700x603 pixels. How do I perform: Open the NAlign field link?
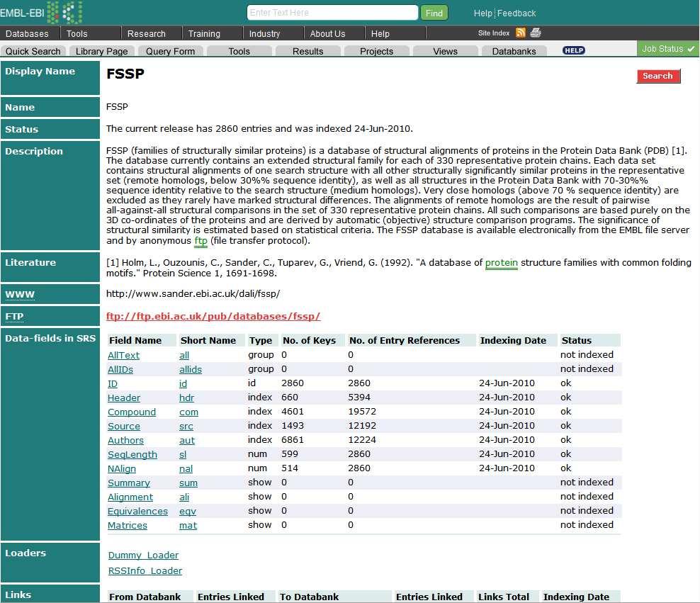pos(122,468)
